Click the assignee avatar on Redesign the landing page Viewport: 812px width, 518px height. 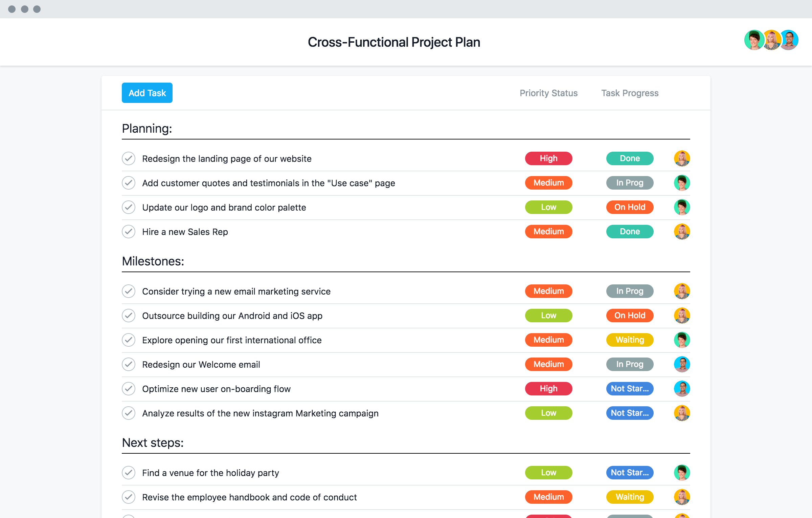pyautogui.click(x=682, y=158)
